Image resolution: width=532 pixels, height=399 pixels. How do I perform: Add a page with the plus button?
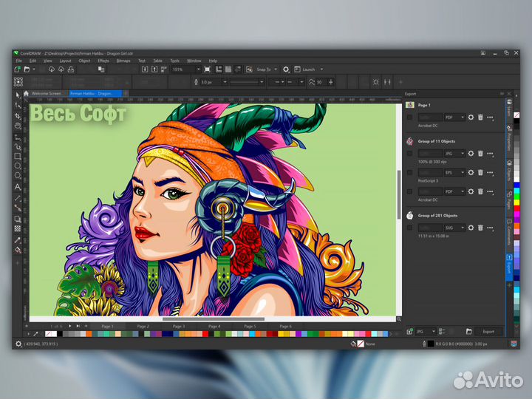tap(86, 326)
